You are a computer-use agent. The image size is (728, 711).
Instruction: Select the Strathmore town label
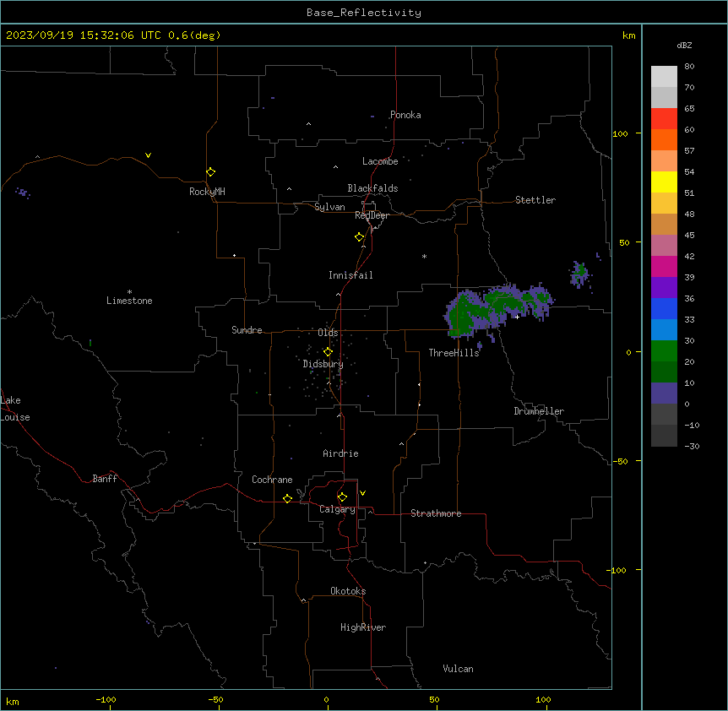pos(436,513)
